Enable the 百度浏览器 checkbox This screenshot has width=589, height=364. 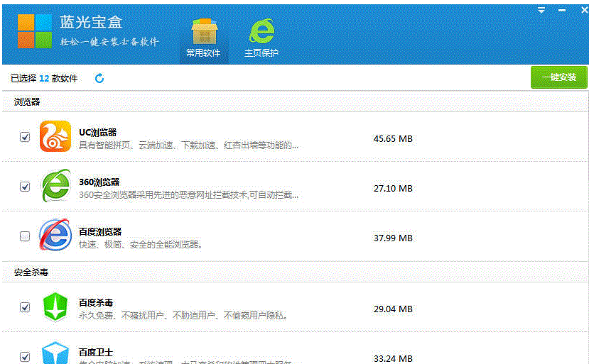point(25,237)
